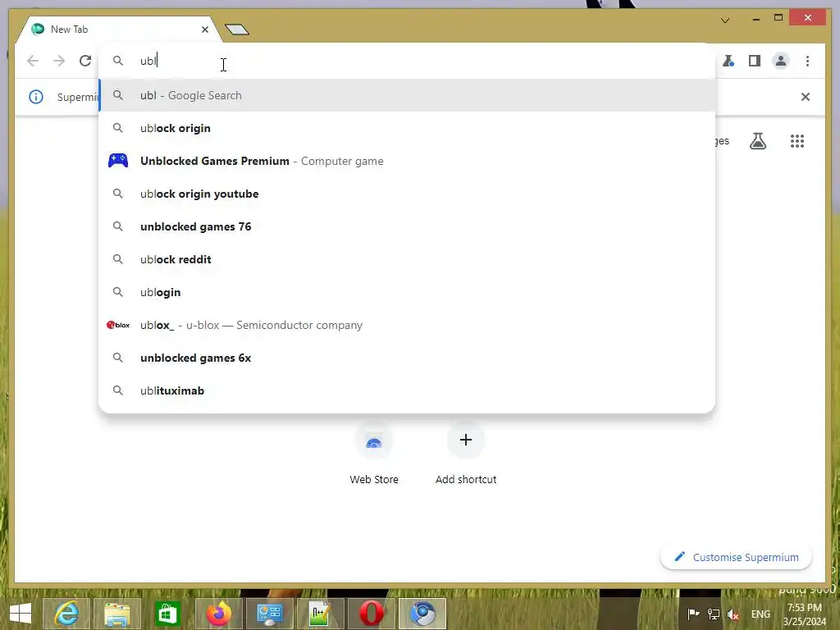Click the game controller icon
The height and width of the screenshot is (630, 840).
point(118,161)
